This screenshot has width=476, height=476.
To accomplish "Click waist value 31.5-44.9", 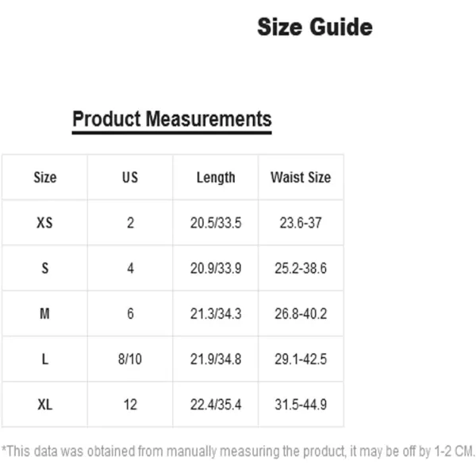I will coord(301,405).
